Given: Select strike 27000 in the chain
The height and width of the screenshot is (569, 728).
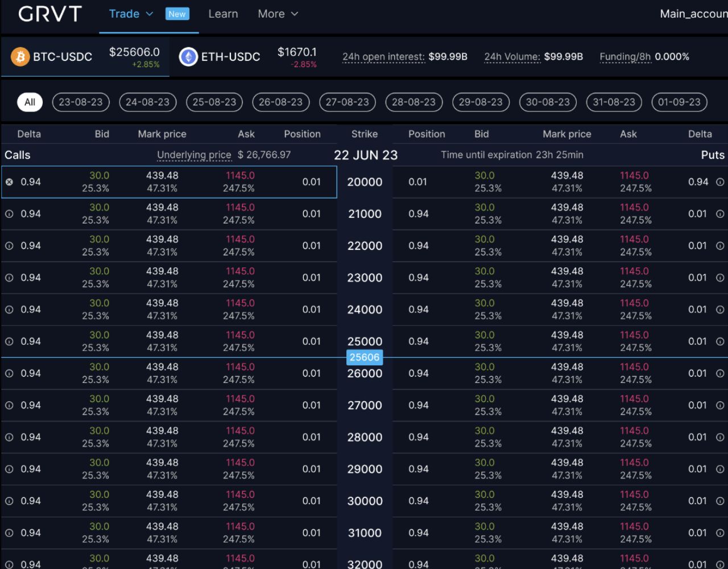Looking at the screenshot, I should (x=365, y=405).
